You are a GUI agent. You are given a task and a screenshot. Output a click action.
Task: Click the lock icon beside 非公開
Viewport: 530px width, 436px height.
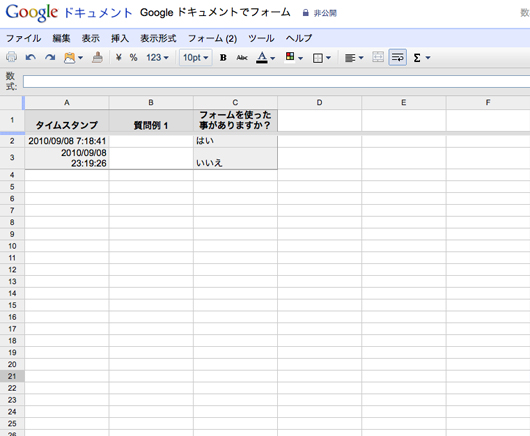pyautogui.click(x=306, y=13)
